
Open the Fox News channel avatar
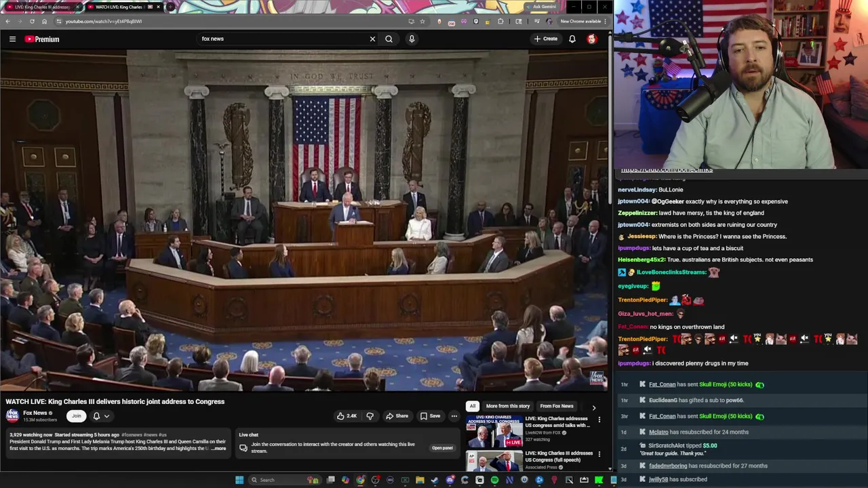click(12, 415)
